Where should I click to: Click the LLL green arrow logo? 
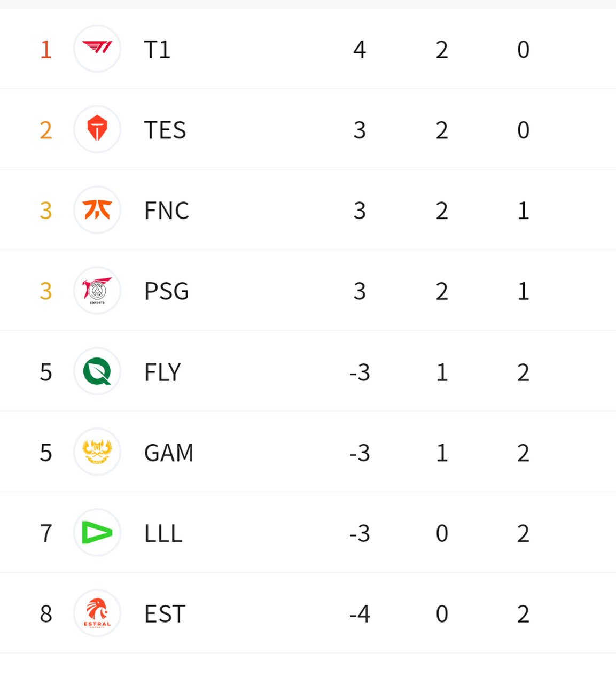tap(97, 533)
